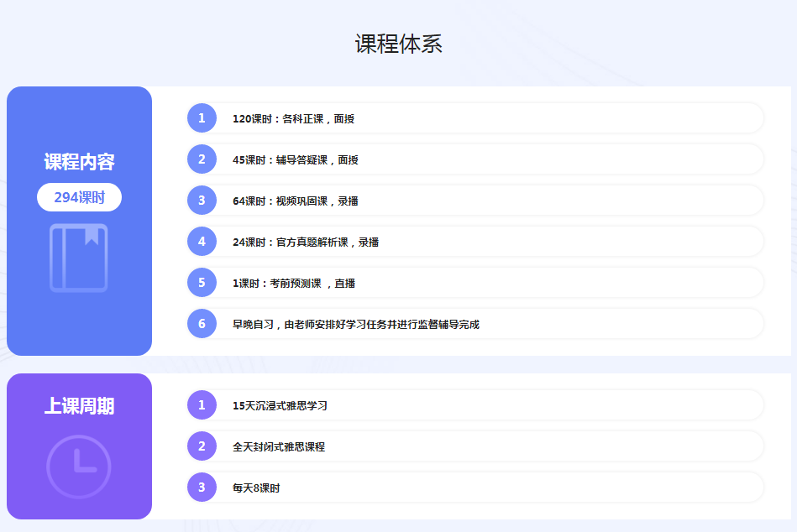Click number 4 badge beside 24课时
The height and width of the screenshot is (532, 797).
click(202, 242)
